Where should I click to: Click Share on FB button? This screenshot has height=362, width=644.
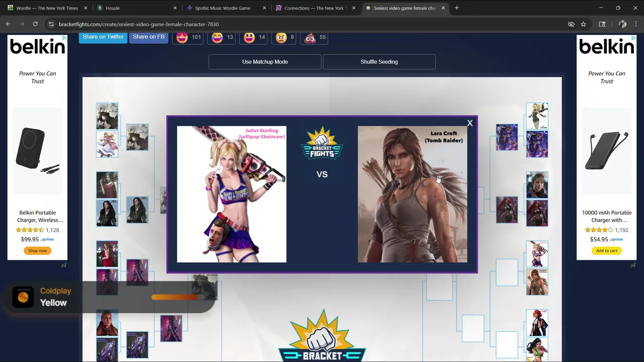[148, 37]
